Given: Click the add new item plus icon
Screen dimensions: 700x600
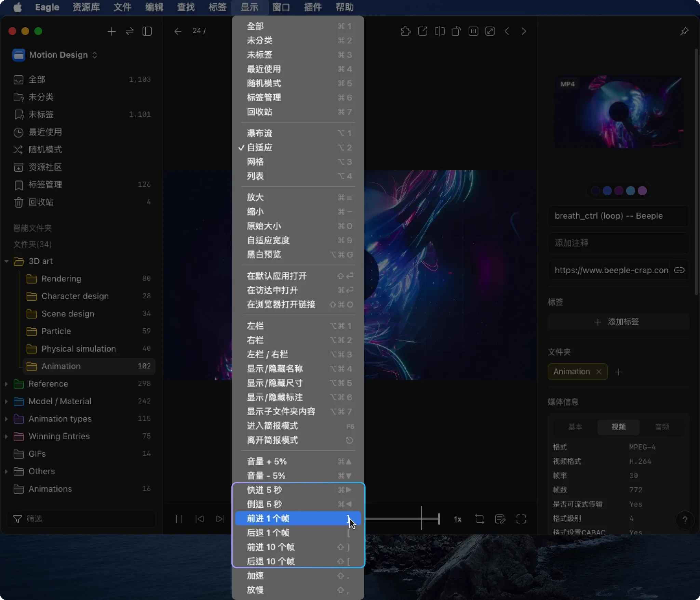Looking at the screenshot, I should pos(111,31).
